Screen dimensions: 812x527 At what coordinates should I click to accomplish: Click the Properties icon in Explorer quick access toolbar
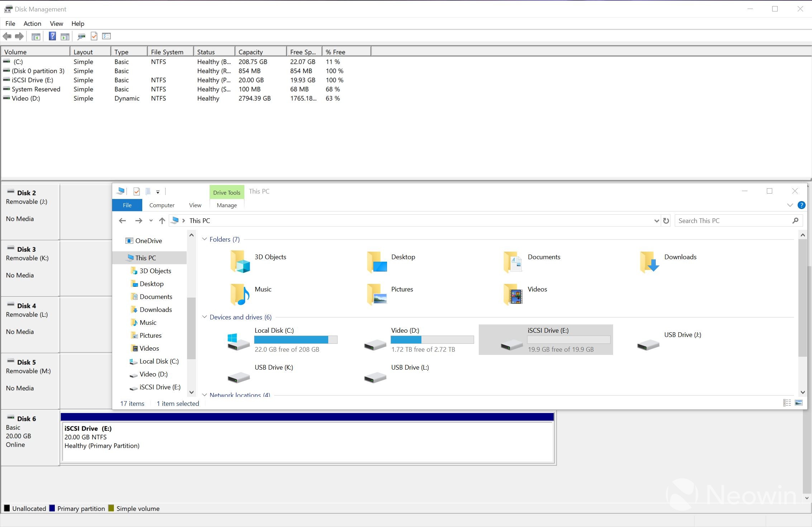point(137,191)
